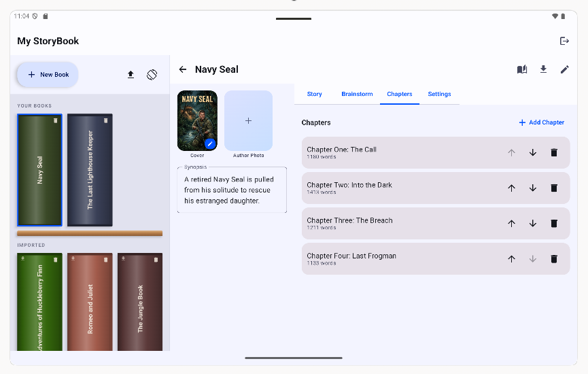The image size is (588, 374).
Task: Select the Navy Seal book spine
Action: point(39,170)
